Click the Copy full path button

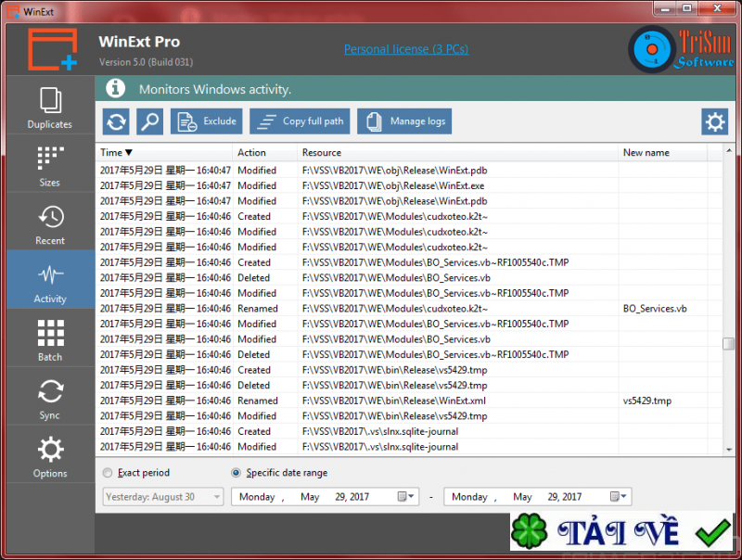[x=300, y=121]
